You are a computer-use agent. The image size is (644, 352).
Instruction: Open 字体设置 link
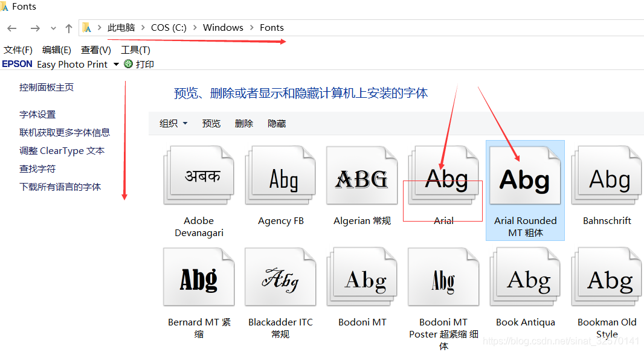pyautogui.click(x=37, y=115)
